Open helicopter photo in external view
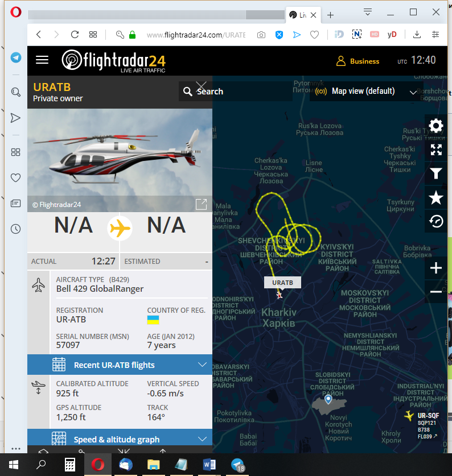Image resolution: width=452 pixels, height=476 pixels. [201, 204]
